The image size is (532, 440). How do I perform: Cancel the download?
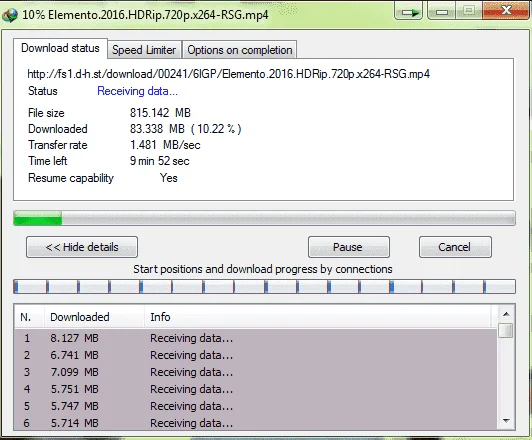(x=455, y=247)
